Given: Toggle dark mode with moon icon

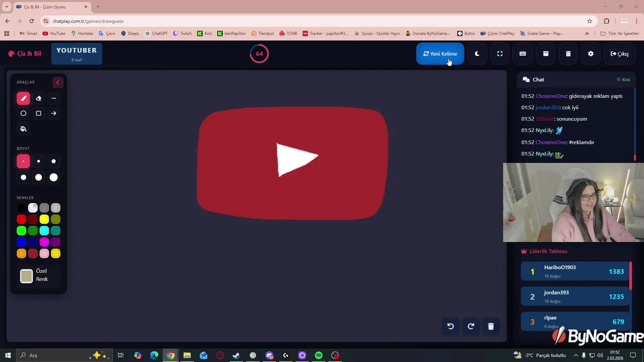Looking at the screenshot, I should [x=477, y=54].
